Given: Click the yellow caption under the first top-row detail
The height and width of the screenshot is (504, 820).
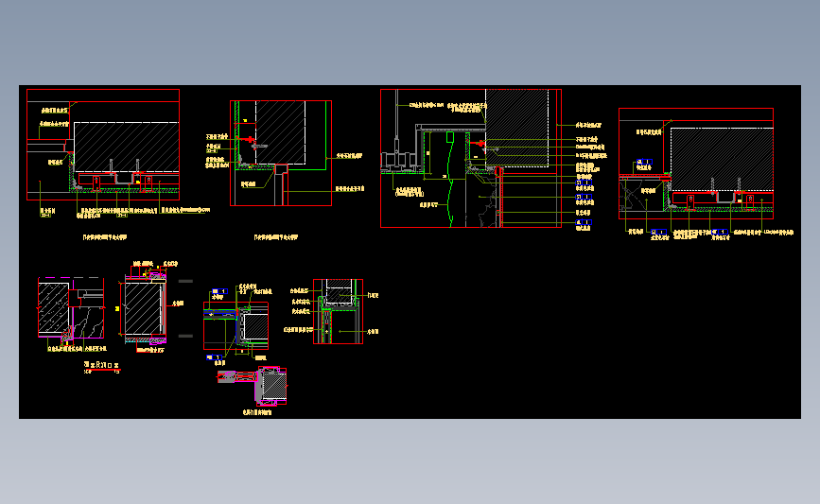Looking at the screenshot, I should [x=105, y=237].
